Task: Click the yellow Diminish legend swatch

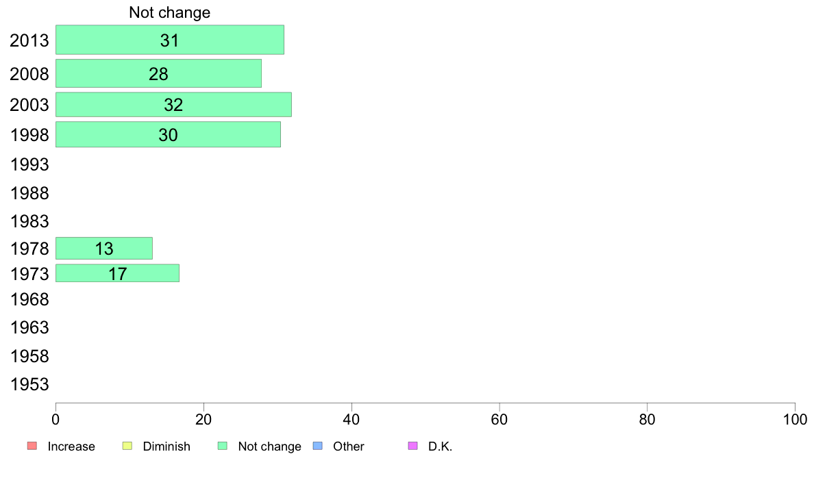Action: [127, 446]
